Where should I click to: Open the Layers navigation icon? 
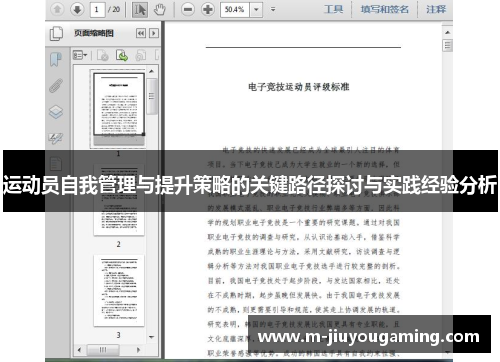56,112
